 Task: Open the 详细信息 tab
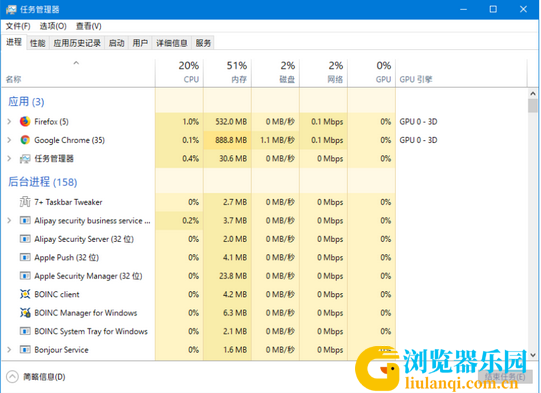[x=172, y=43]
